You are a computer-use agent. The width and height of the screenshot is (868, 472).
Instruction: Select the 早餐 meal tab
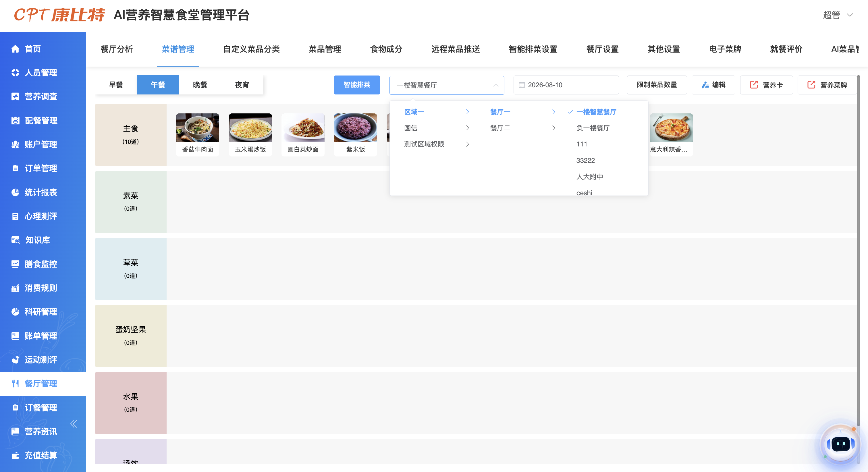(x=116, y=85)
